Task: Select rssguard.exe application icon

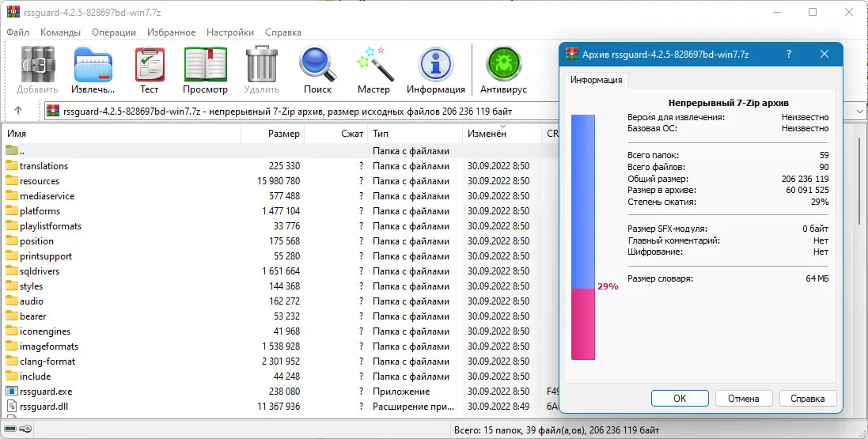Action: pyautogui.click(x=12, y=391)
